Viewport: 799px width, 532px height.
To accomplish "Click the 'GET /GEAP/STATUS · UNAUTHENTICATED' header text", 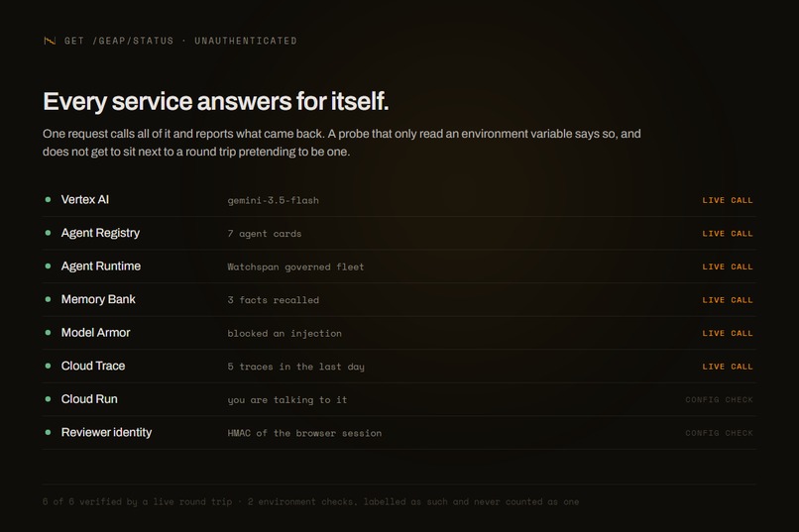I will click(x=180, y=41).
